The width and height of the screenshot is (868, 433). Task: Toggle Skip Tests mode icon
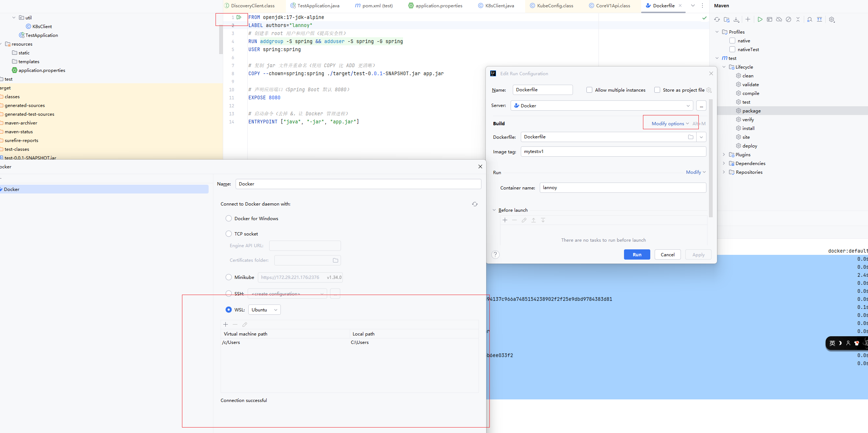point(788,20)
